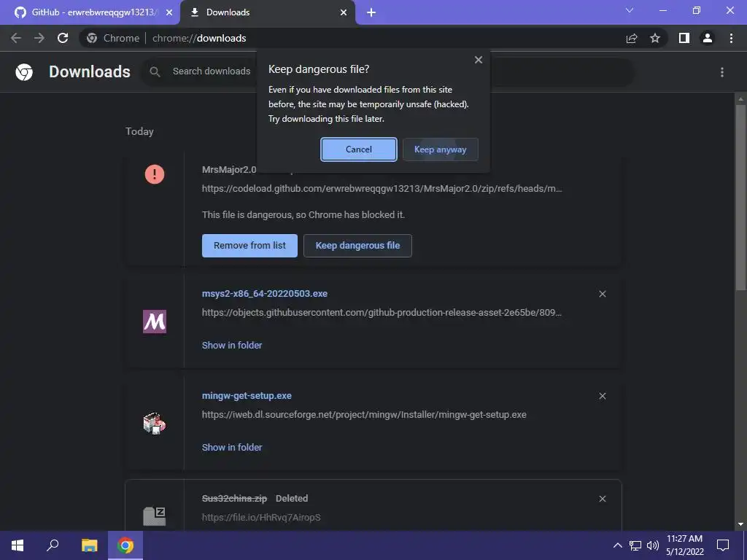The height and width of the screenshot is (560, 747).
Task: Click Keep dangerous file button
Action: (x=357, y=246)
